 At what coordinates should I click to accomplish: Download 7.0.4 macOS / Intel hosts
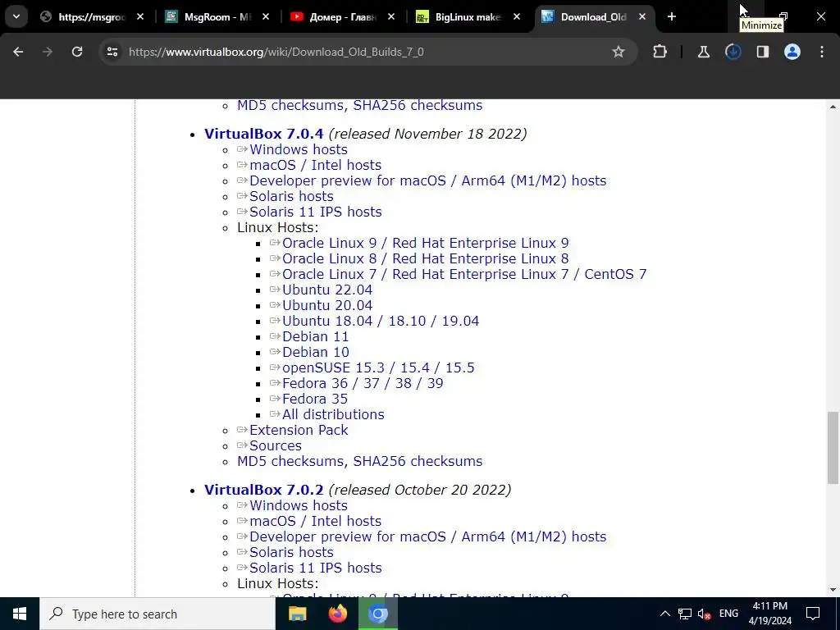pyautogui.click(x=315, y=165)
